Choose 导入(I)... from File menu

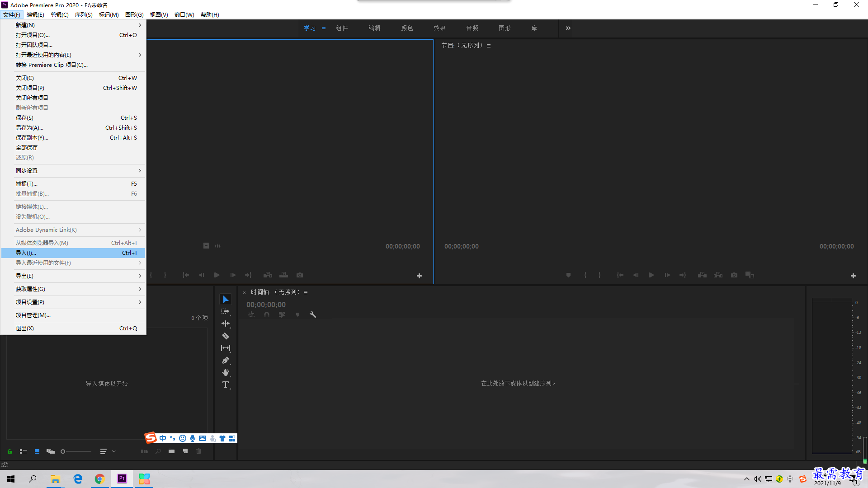tap(73, 253)
